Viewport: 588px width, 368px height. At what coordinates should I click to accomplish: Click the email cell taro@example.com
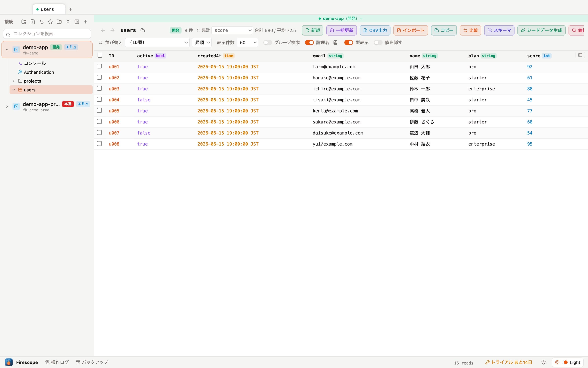click(334, 67)
